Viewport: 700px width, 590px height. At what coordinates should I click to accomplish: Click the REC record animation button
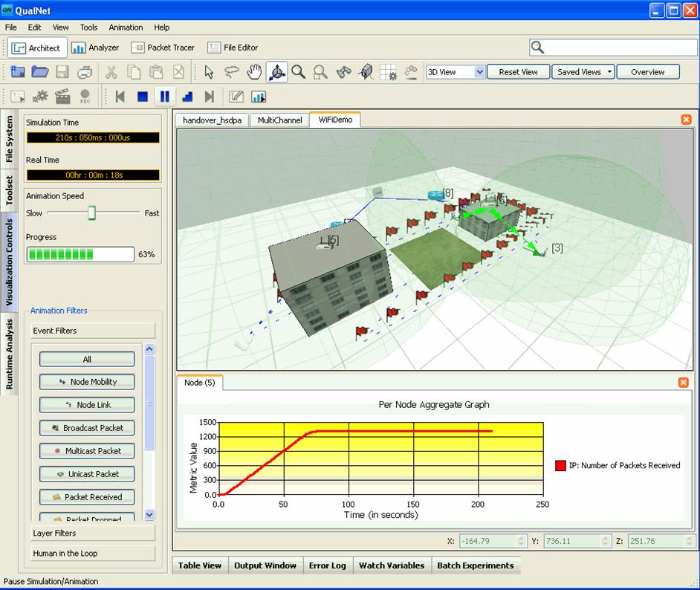[85, 97]
